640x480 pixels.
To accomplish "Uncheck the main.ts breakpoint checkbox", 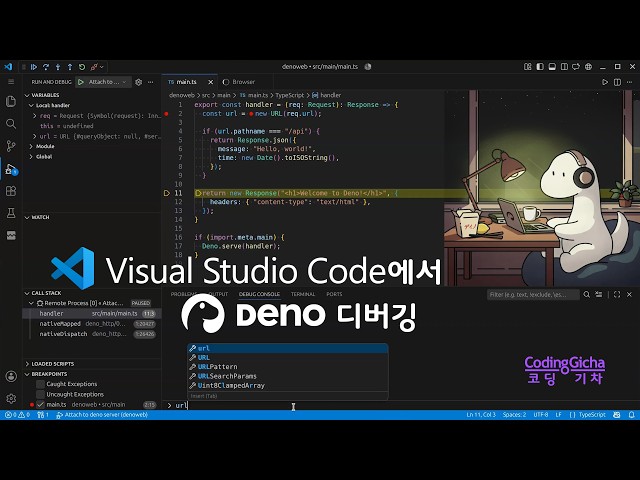I will point(40,404).
